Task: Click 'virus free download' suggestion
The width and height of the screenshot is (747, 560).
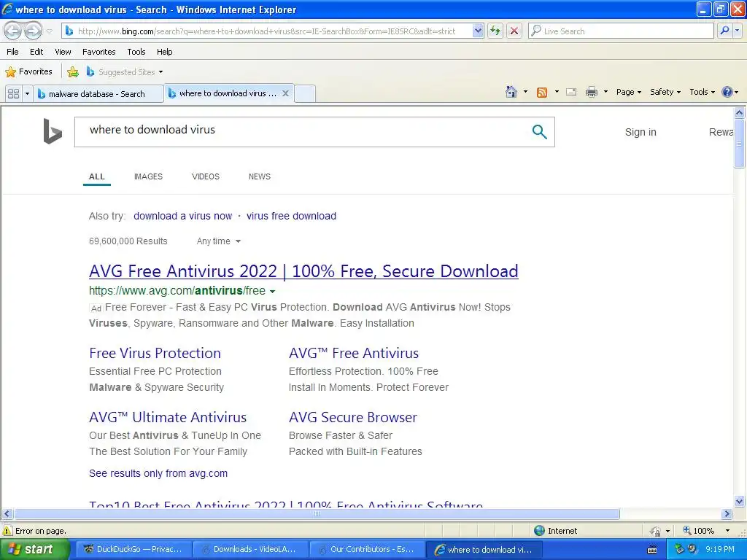Action: tap(291, 216)
